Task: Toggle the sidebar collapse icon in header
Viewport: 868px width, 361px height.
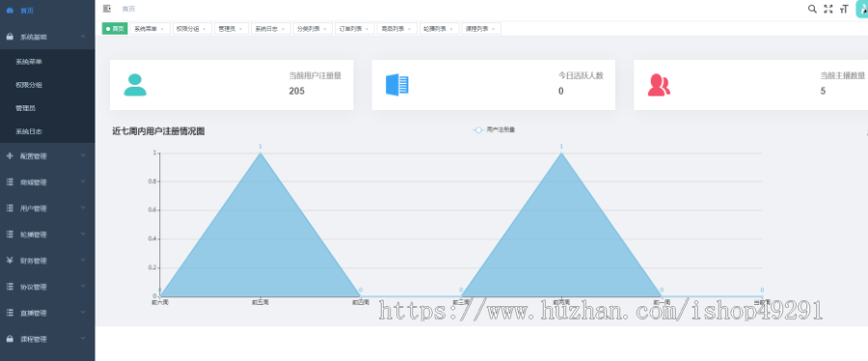Action: click(107, 9)
